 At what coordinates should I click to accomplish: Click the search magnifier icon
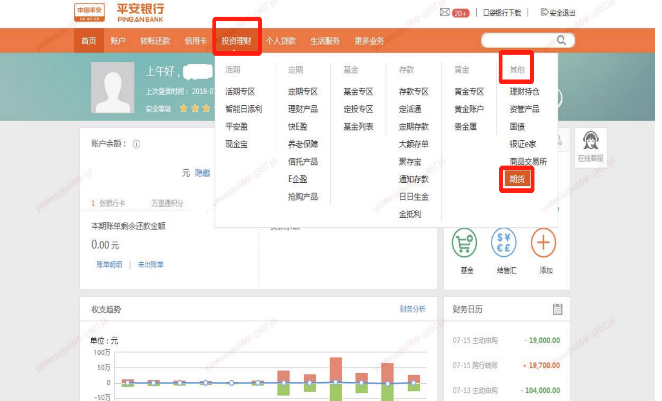[x=560, y=41]
